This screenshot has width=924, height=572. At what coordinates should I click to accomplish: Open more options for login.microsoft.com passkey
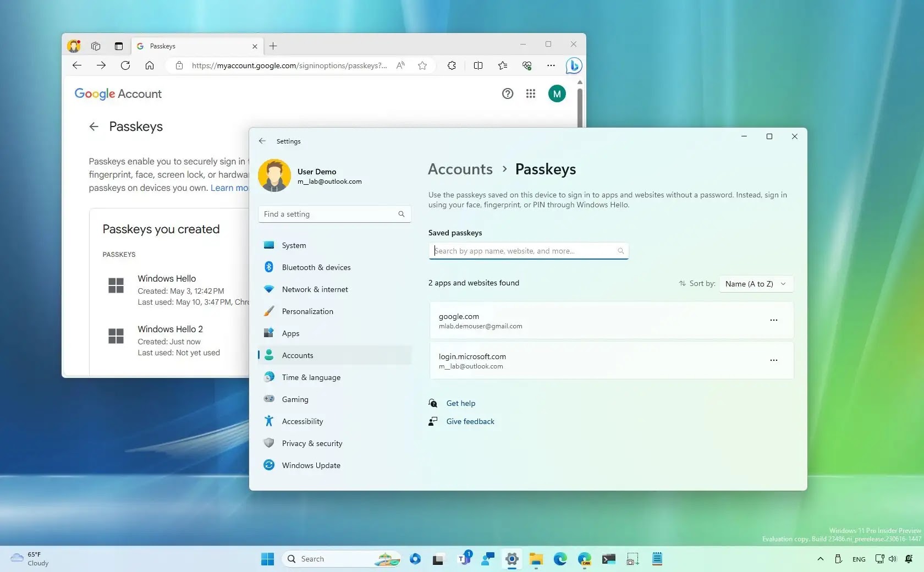pos(773,360)
